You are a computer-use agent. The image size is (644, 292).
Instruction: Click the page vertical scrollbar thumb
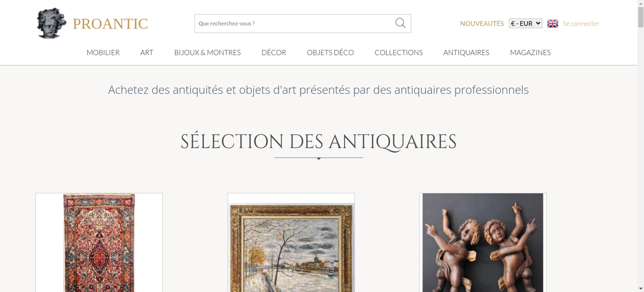[x=641, y=17]
